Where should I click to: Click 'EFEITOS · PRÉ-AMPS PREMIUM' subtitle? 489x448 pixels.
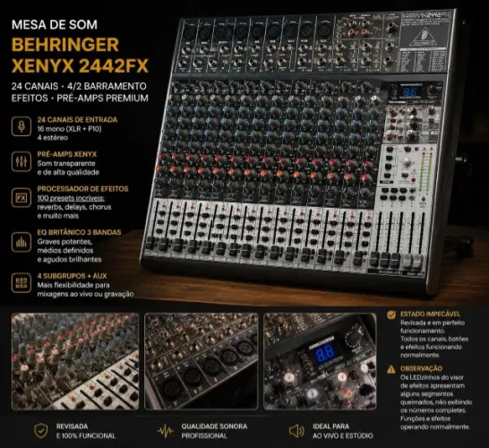click(80, 99)
